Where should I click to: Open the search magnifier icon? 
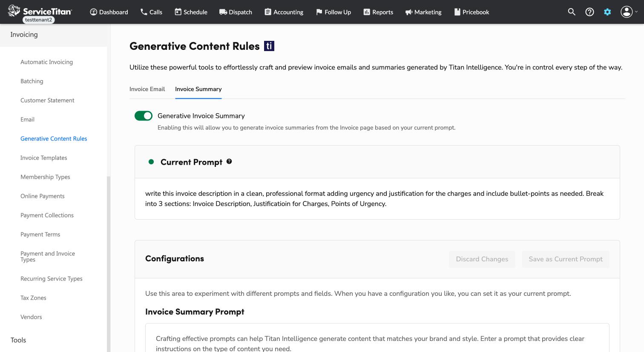pos(572,12)
